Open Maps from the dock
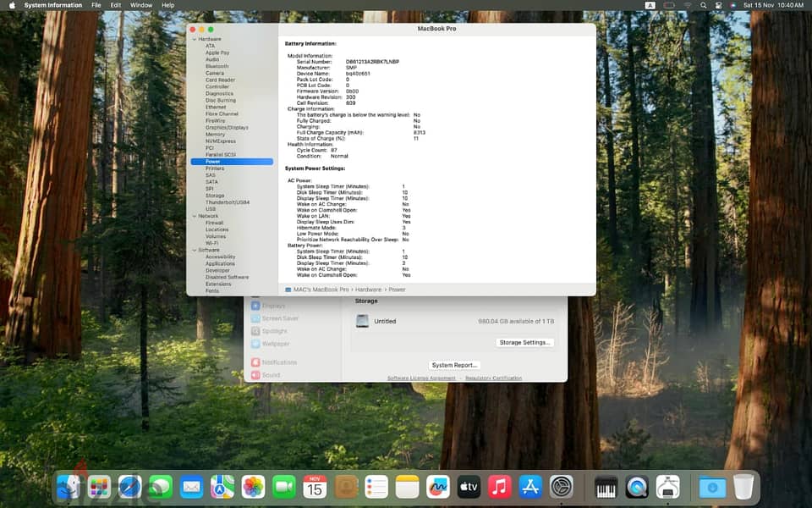The height and width of the screenshot is (508, 812). click(222, 487)
